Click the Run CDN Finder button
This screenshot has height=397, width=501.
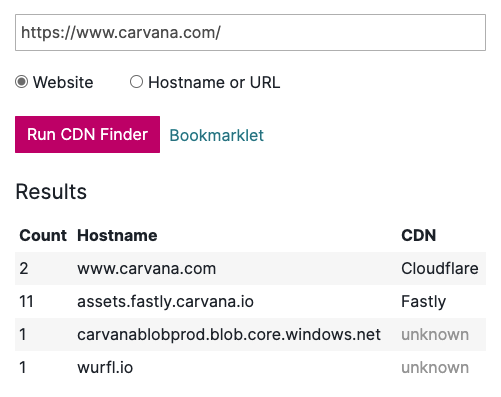point(87,134)
